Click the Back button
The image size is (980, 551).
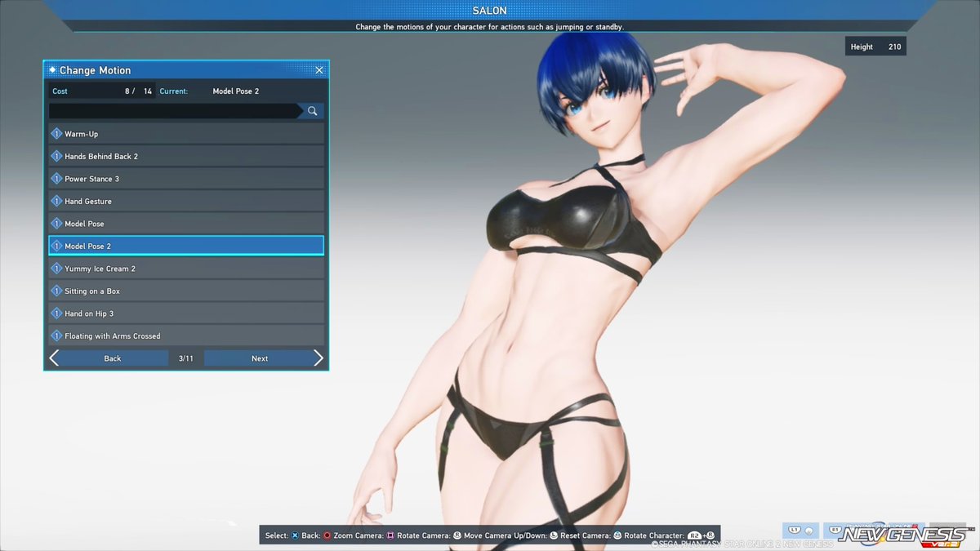point(112,358)
